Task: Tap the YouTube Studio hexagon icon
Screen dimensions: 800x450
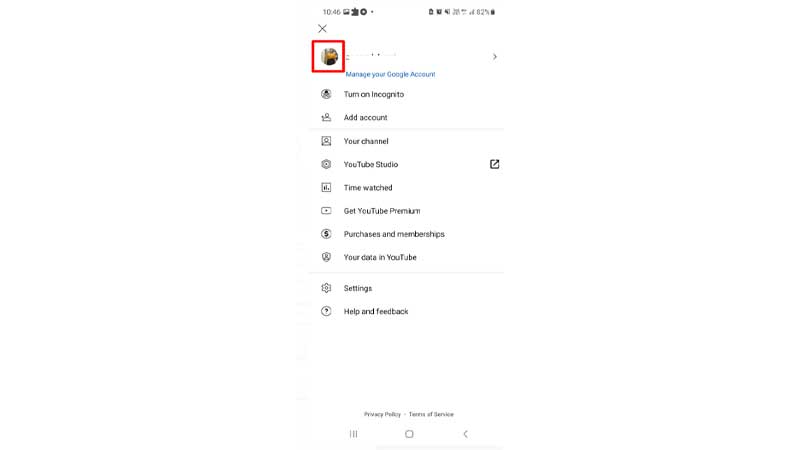Action: pos(326,164)
